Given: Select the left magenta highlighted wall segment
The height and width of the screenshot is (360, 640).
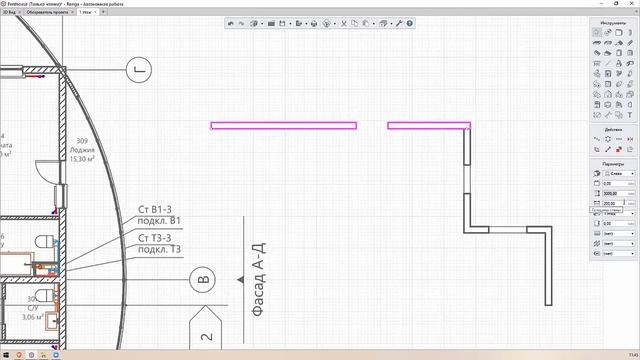Looking at the screenshot, I should [284, 126].
